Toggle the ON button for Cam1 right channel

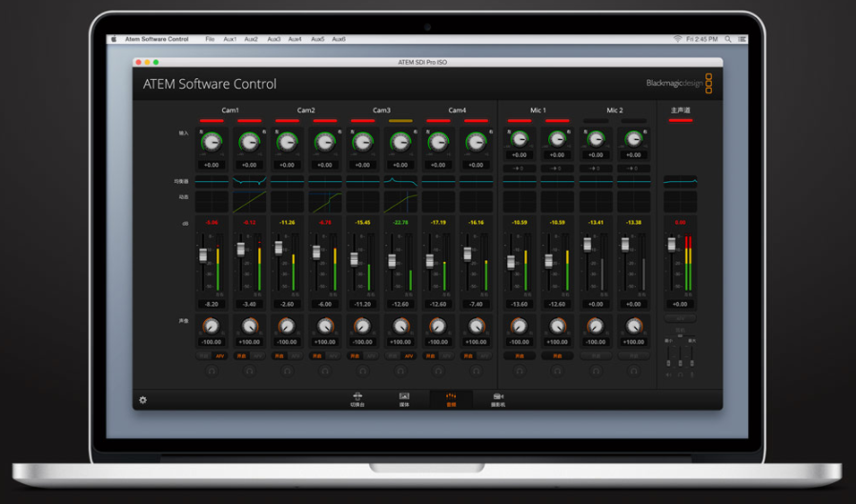tap(241, 356)
